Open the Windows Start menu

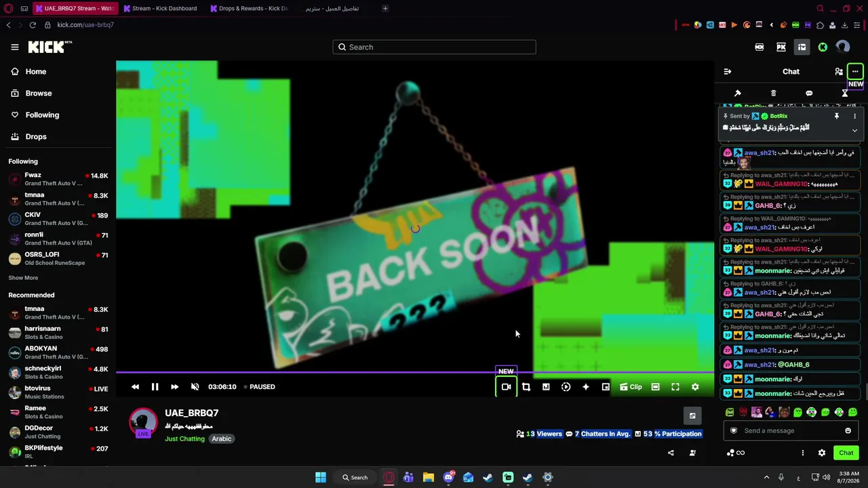(321, 477)
